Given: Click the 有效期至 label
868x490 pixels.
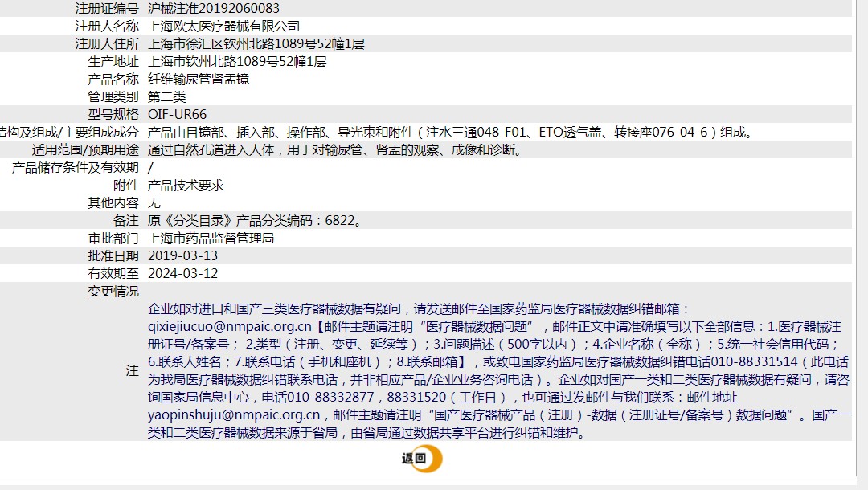Looking at the screenshot, I should click(113, 274).
